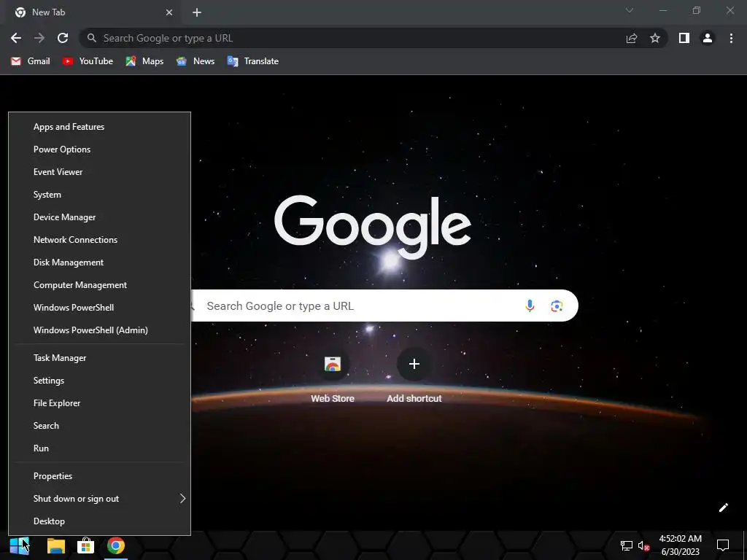This screenshot has height=560, width=747.
Task: Customize this page with the pencil icon
Action: (x=723, y=507)
